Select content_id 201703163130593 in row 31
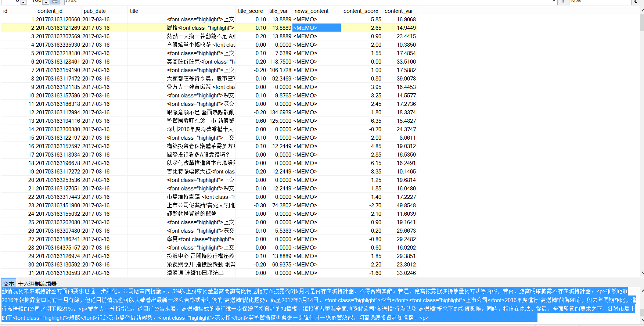 [58, 273]
